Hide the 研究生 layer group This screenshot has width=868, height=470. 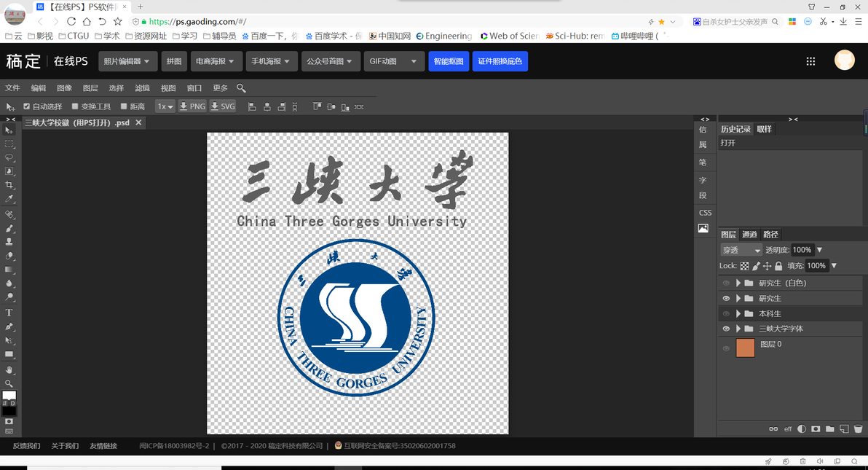click(726, 298)
